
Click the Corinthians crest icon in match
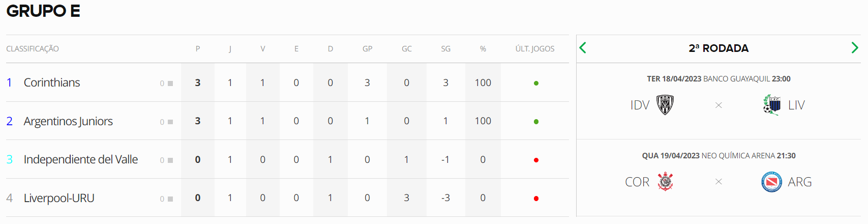tap(665, 182)
